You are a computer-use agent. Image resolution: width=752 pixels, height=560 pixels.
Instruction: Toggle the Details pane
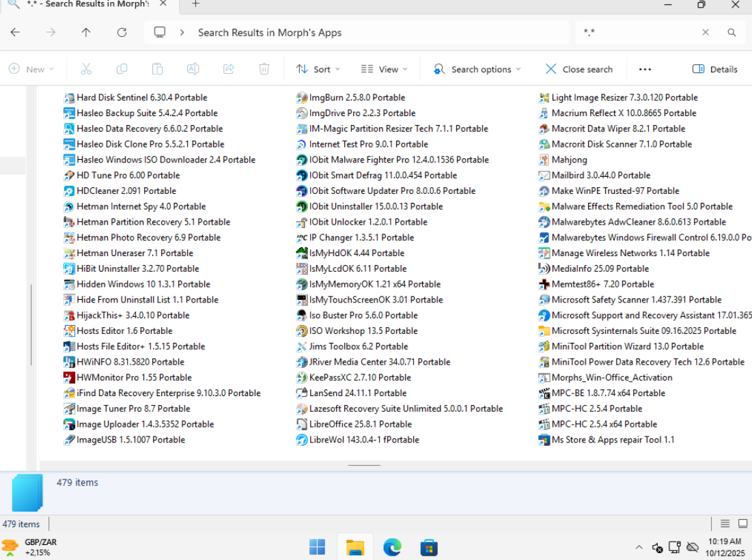tap(715, 69)
